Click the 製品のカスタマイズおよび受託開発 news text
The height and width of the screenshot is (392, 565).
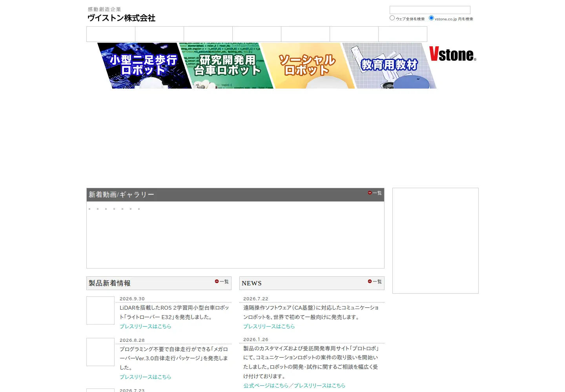tap(311, 362)
